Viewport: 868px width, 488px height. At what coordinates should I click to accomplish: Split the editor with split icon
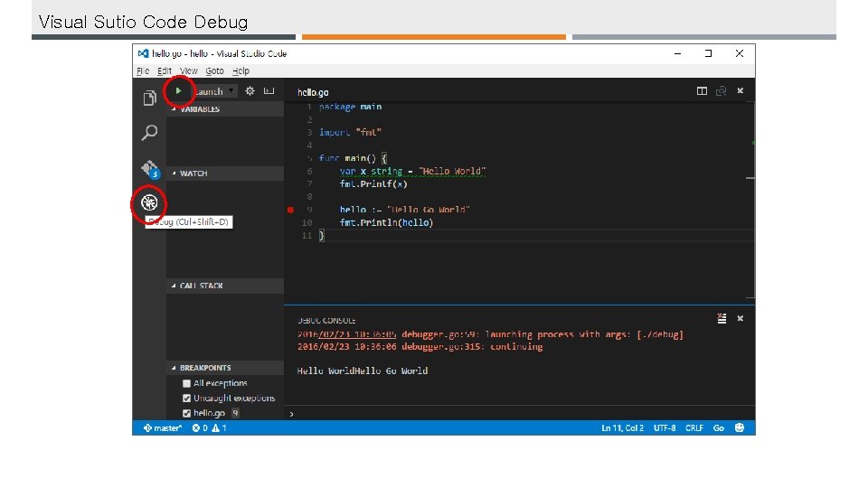[702, 90]
